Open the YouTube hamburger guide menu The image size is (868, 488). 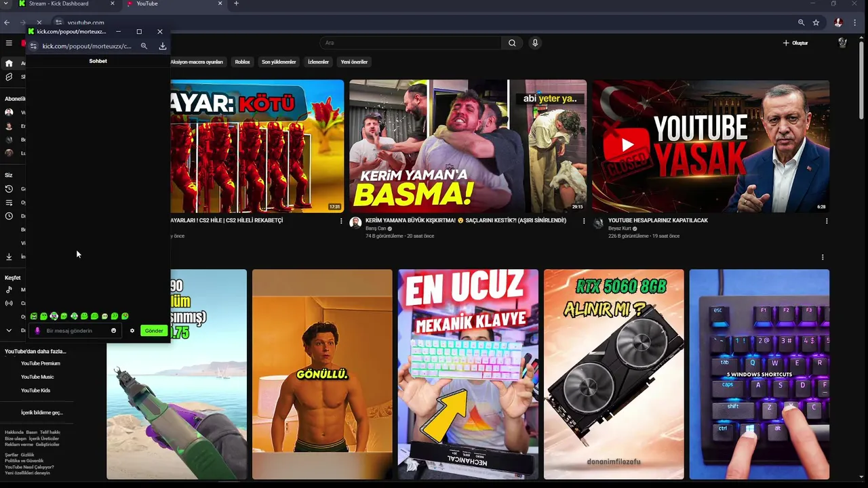9,43
